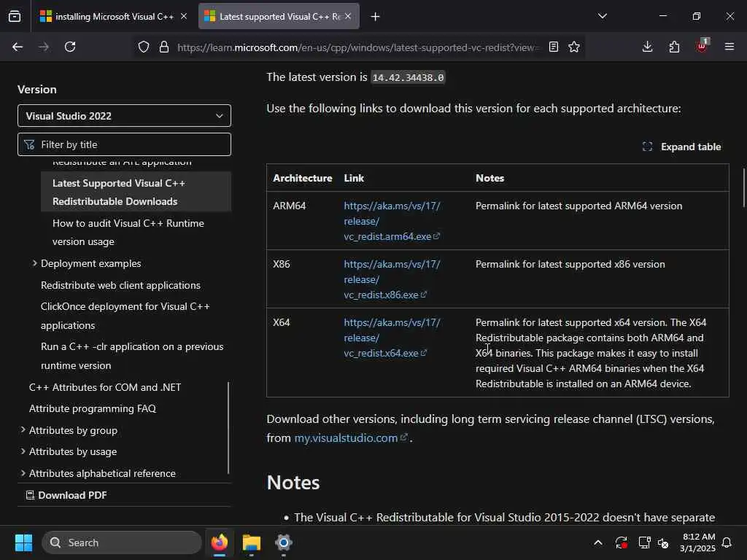The width and height of the screenshot is (747, 560).
Task: Select 'Latest Supported Visual C++ Redistributable Downloads'
Action: click(x=136, y=192)
